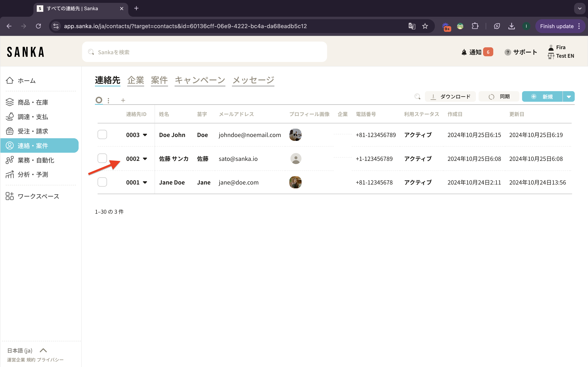Open the view options three-dot menu
This screenshot has width=588, height=367.
click(108, 100)
